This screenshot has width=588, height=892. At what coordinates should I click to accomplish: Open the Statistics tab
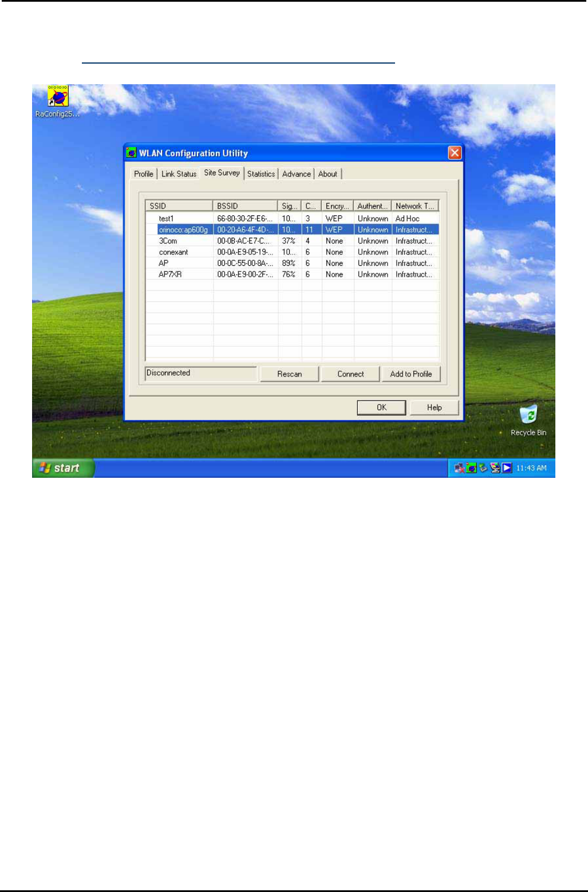(x=261, y=174)
